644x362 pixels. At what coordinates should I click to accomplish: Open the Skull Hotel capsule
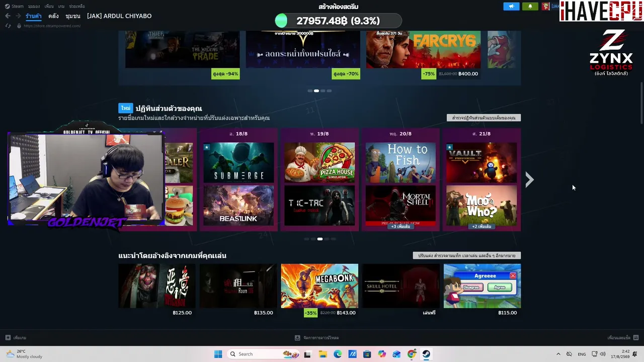[401, 286]
